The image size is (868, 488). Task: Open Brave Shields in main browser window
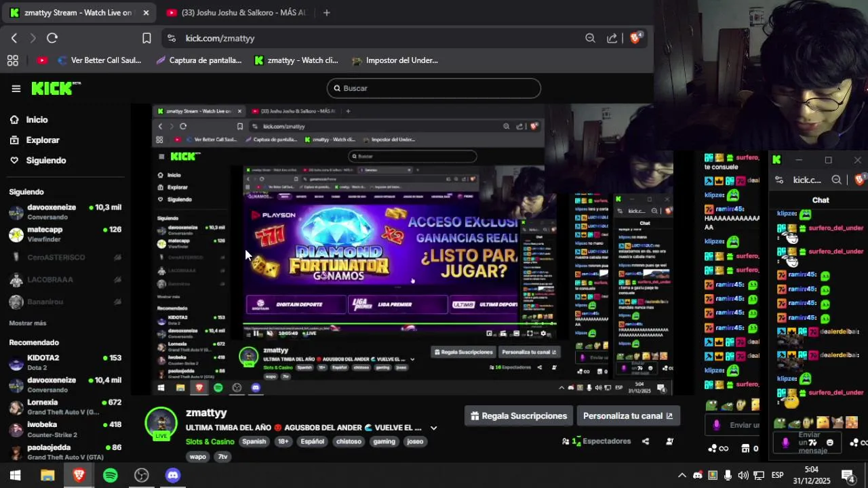pos(635,38)
